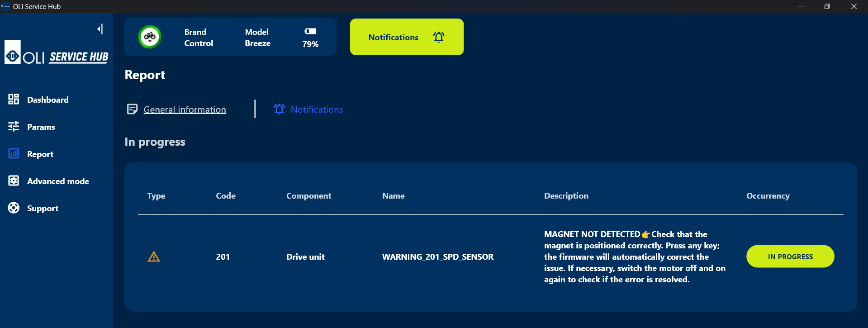Viewport: 868px width, 328px height.
Task: Click the blue bell icon beside Notifications tab
Action: click(x=280, y=109)
